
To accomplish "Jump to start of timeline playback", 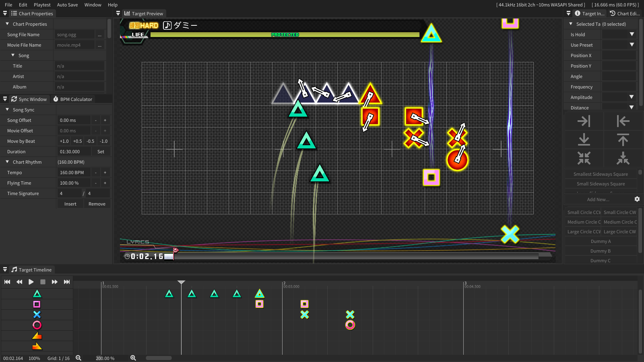I will coord(7,282).
